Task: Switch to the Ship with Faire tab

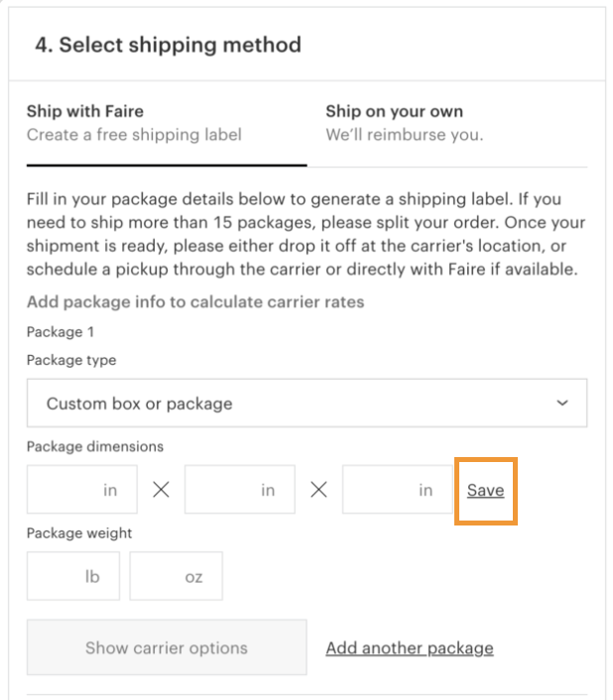Action: click(x=134, y=123)
